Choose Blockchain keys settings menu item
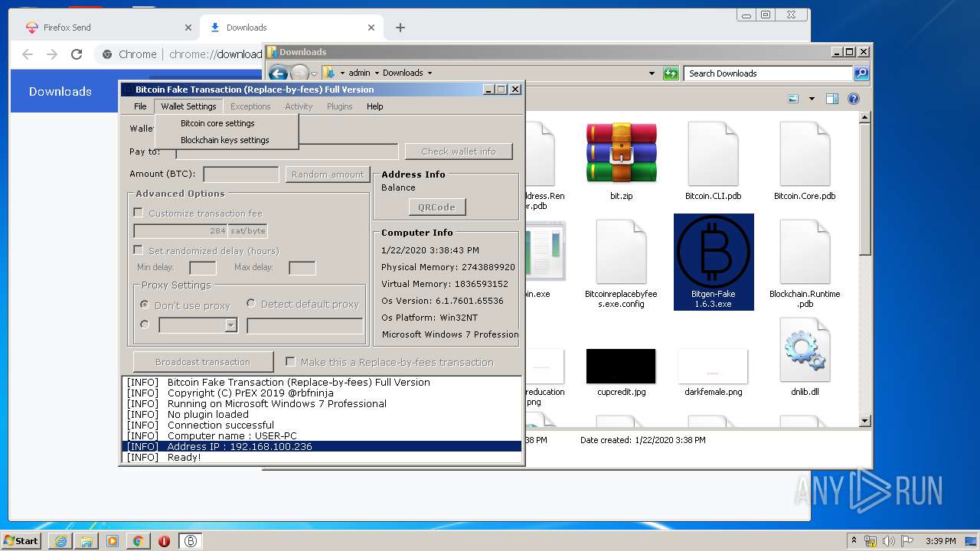 click(x=225, y=140)
